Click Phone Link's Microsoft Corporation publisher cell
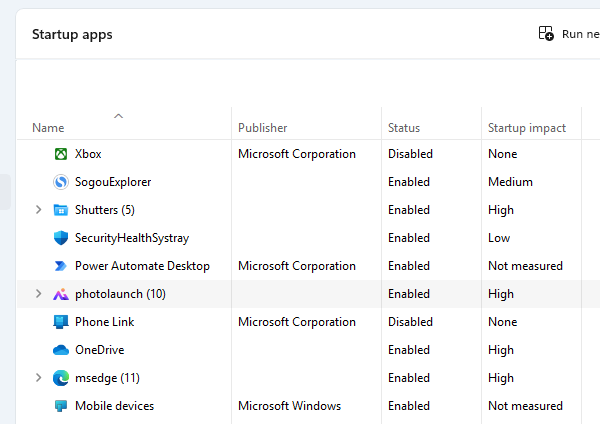Image resolution: width=600 pixels, height=424 pixels. (x=297, y=322)
